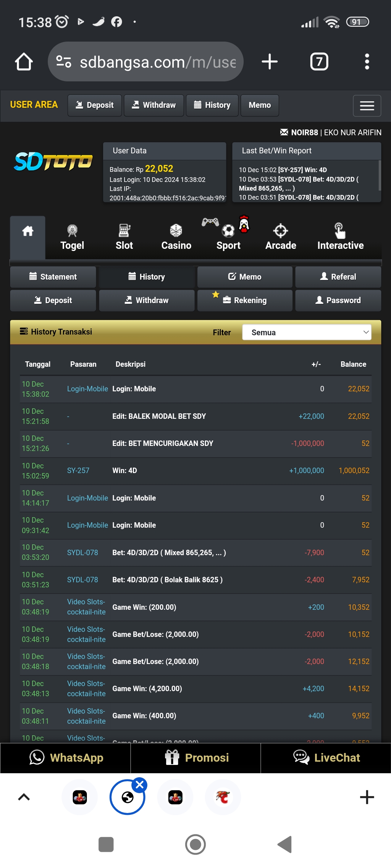Image resolution: width=391 pixels, height=868 pixels.
Task: Open browser three-dot overflow menu
Action: (367, 61)
